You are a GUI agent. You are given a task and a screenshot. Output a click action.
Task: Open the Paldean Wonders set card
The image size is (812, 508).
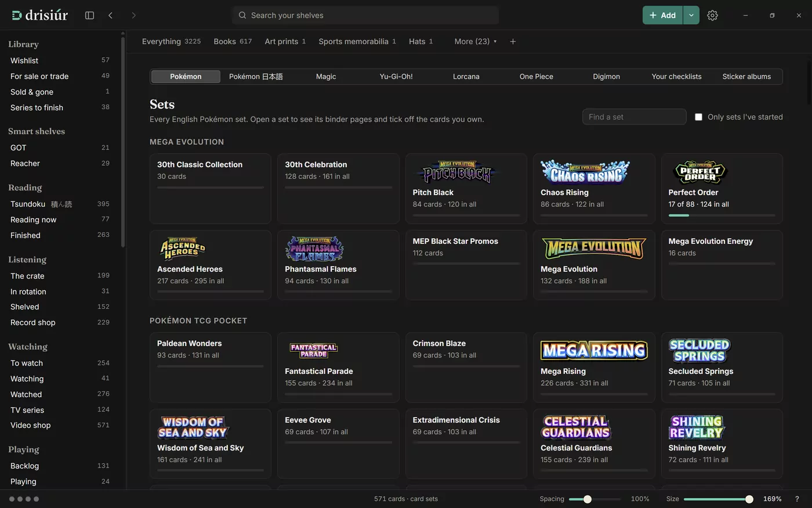pos(211,368)
